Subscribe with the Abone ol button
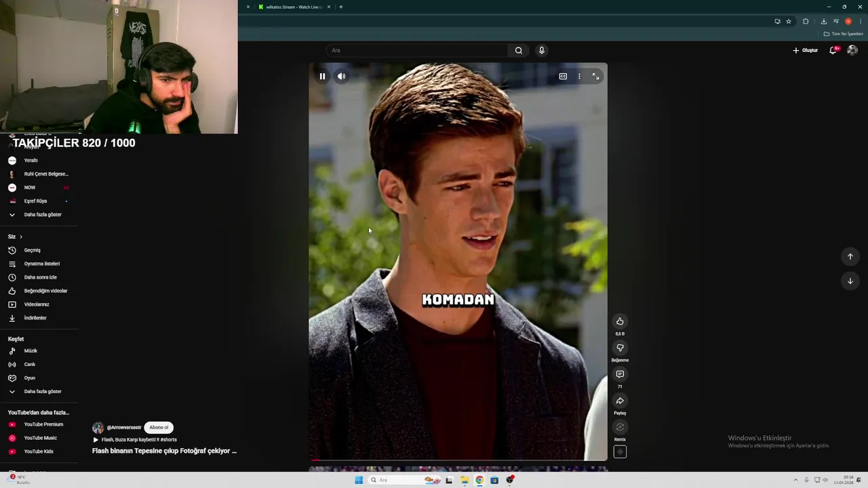 pos(159,428)
